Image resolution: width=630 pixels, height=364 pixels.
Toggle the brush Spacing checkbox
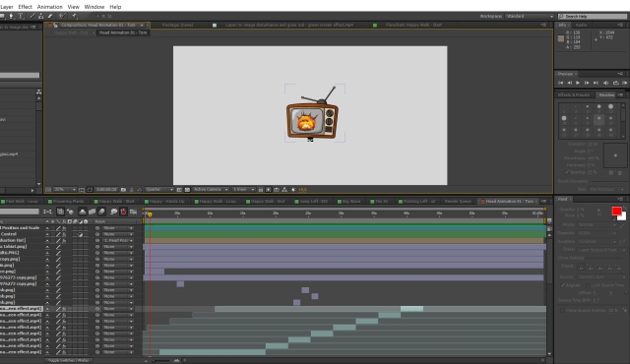[x=567, y=172]
